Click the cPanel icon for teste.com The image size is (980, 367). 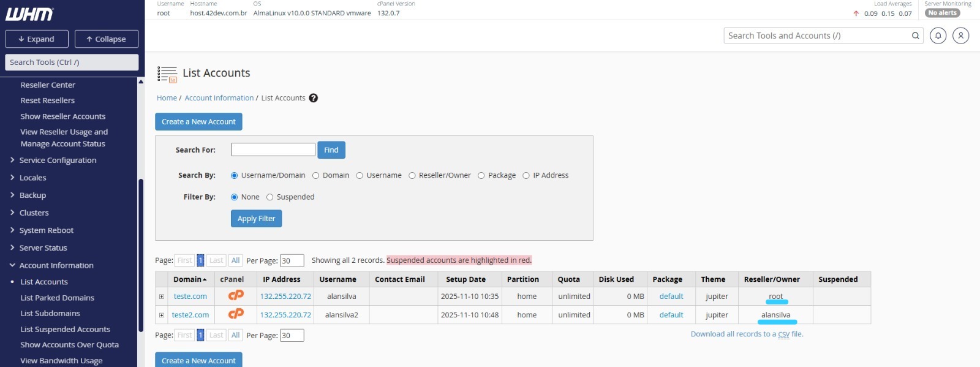pyautogui.click(x=236, y=296)
